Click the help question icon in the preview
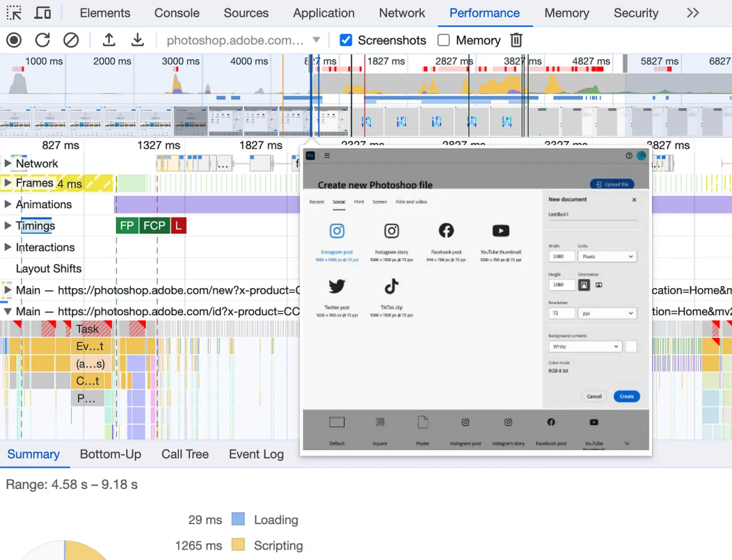Image resolution: width=732 pixels, height=560 pixels. (x=629, y=155)
